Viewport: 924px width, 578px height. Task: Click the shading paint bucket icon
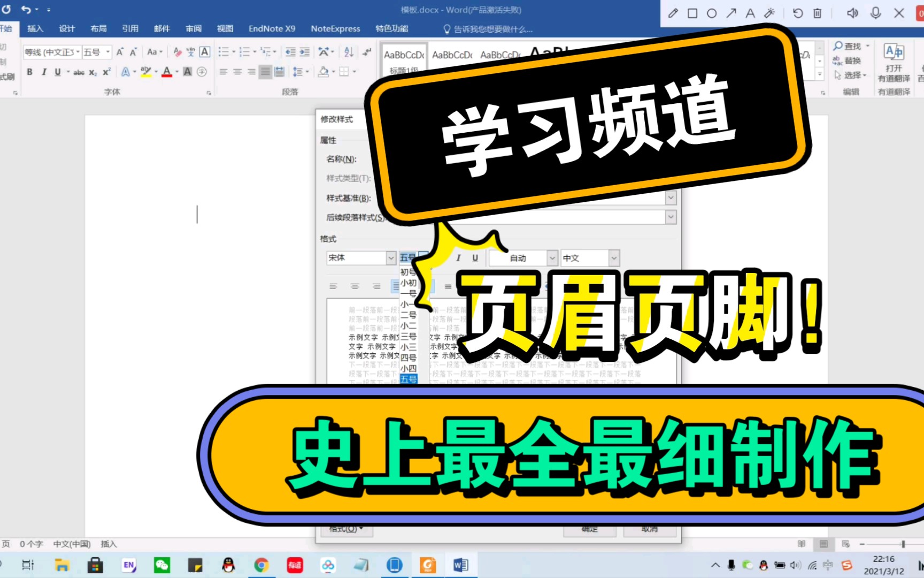point(323,72)
